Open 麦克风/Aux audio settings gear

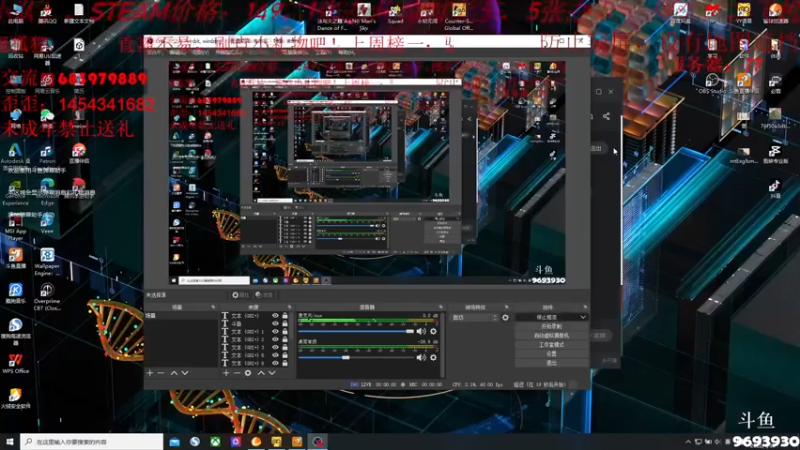pos(433,331)
